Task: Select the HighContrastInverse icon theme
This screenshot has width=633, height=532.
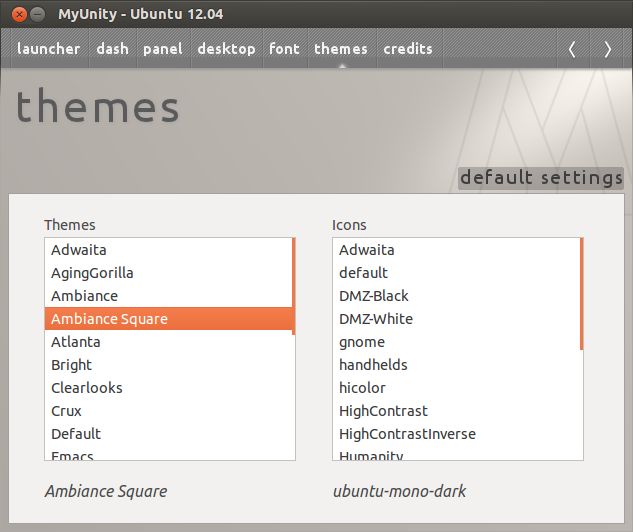Action: pos(456,434)
